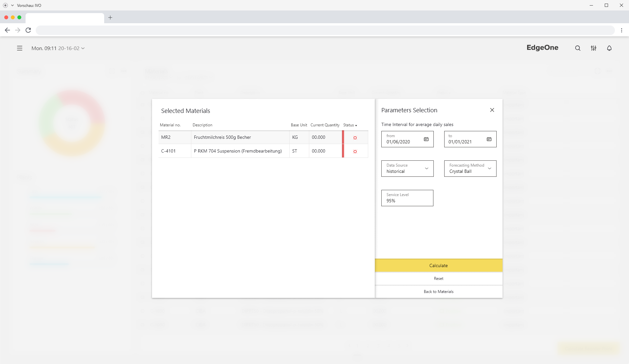Open the date and time dropdown chevron
The image size is (629, 364).
[x=83, y=48]
